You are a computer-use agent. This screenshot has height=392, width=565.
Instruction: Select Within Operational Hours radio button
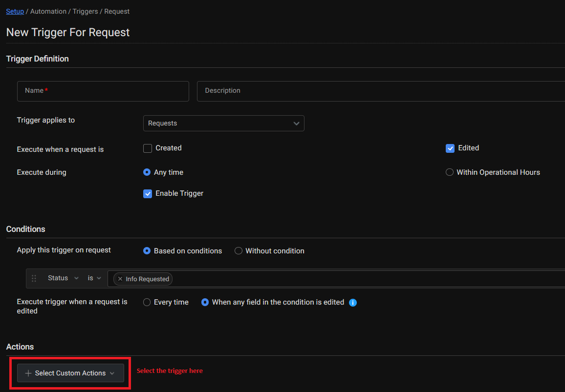(x=449, y=172)
